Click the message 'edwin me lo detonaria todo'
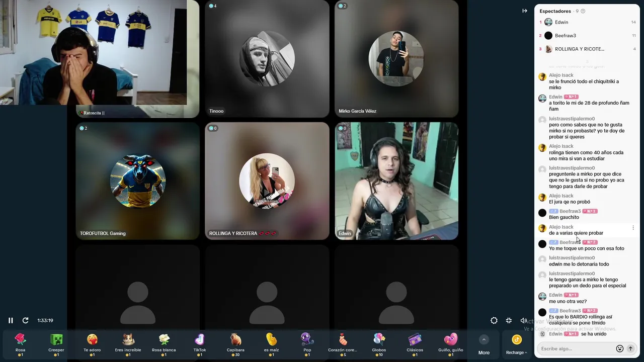Image resolution: width=644 pixels, height=362 pixels. pos(579,264)
